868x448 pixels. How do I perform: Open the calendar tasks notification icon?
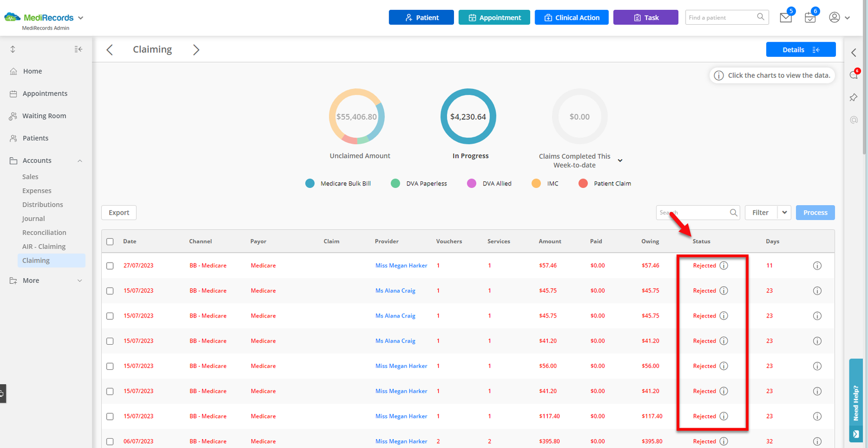tap(810, 18)
